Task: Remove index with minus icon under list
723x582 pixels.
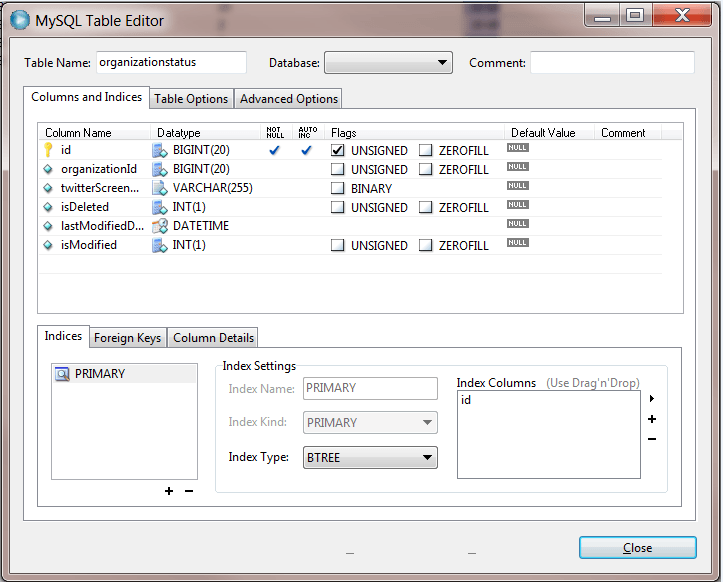Action: [x=189, y=491]
